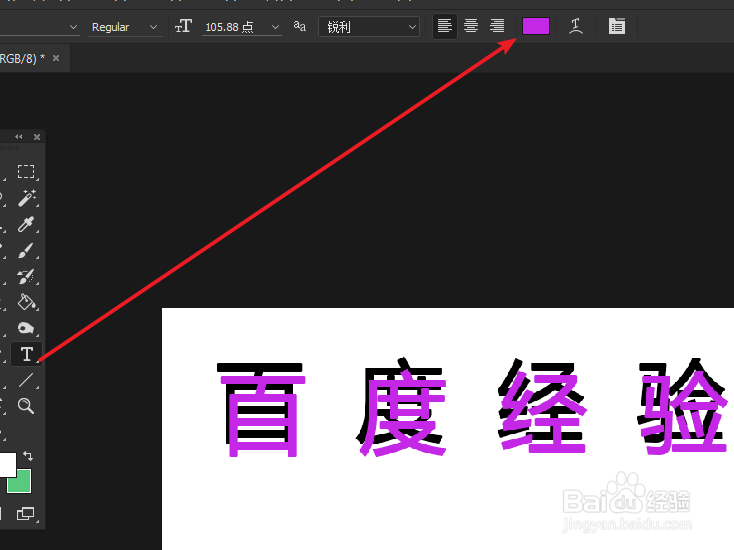Select the Eyedropper tool
The image size is (734, 550).
tap(26, 224)
